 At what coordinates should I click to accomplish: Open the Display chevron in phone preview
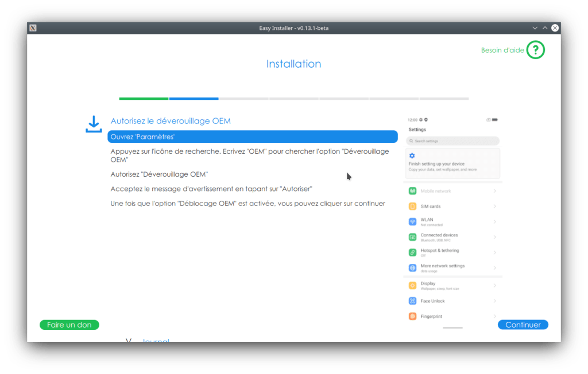click(494, 286)
